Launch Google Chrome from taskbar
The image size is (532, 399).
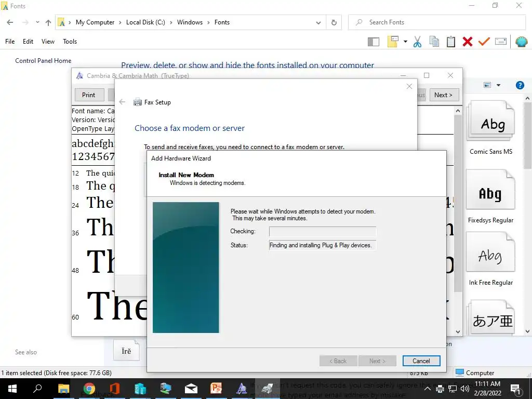pos(89,389)
